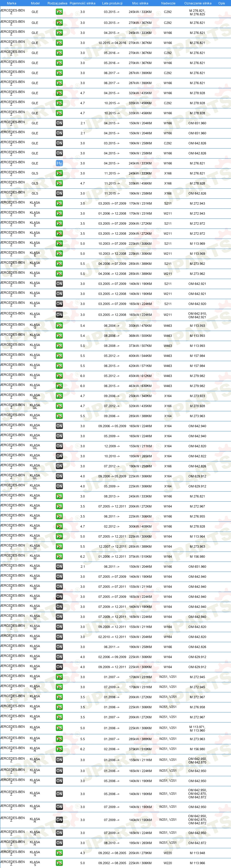Screen dimensions: 231x868
Task: Click the Lata produkcji column header
Action: 112,3
